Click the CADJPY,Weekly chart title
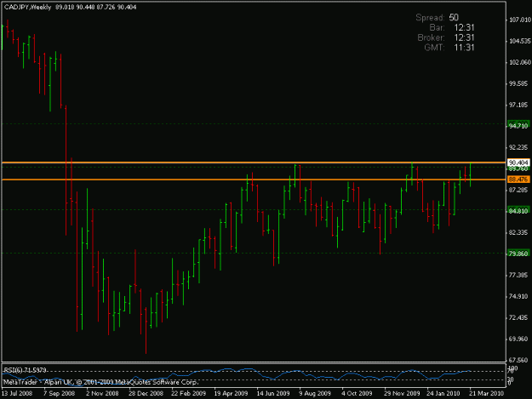 click(x=27, y=7)
